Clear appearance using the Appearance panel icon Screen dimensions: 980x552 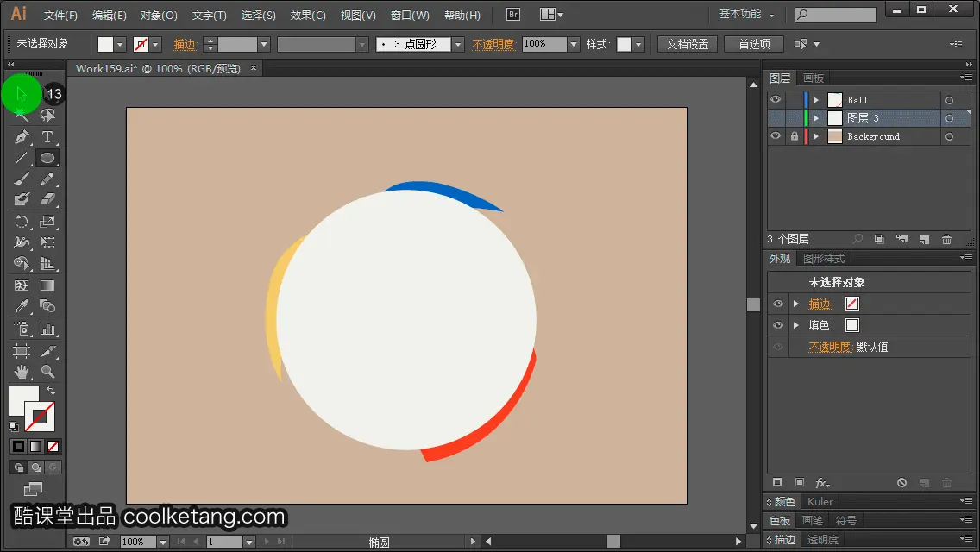click(901, 483)
